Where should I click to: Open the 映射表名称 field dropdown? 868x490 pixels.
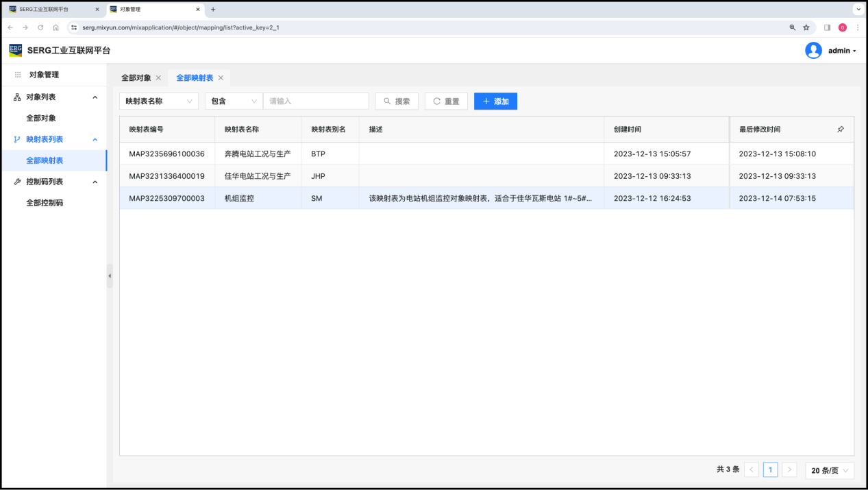159,101
